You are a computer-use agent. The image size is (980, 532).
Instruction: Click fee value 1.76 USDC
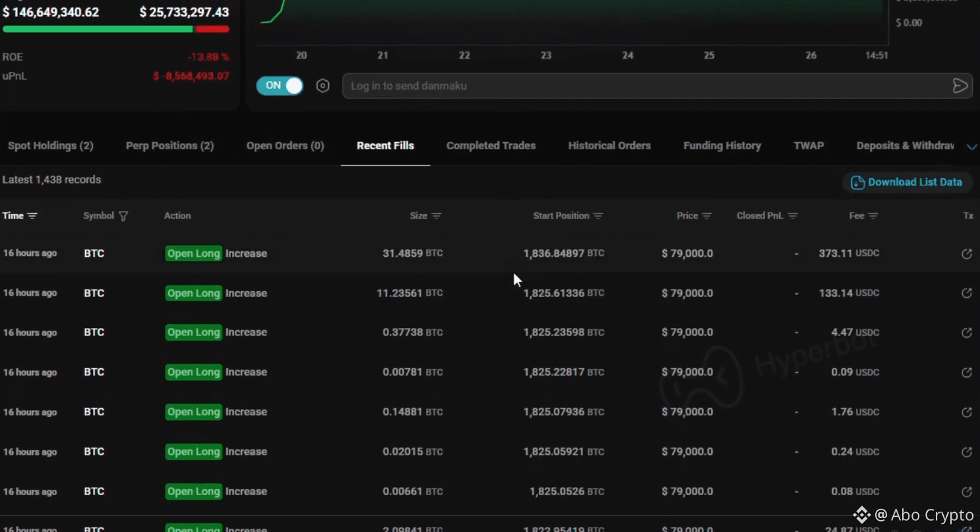pos(855,412)
